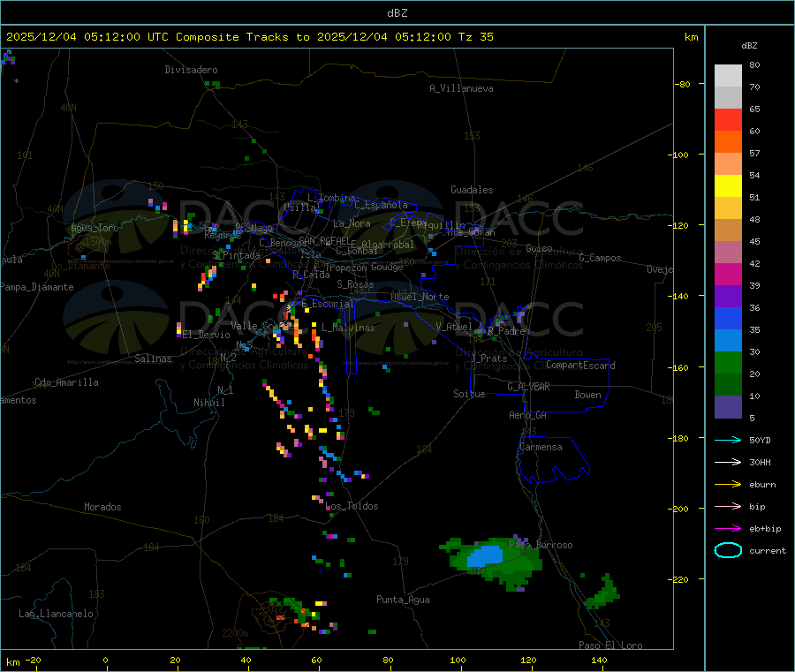The height and width of the screenshot is (672, 795).
Task: Click the red cell southwest of Punta_Agua
Action: (280, 618)
